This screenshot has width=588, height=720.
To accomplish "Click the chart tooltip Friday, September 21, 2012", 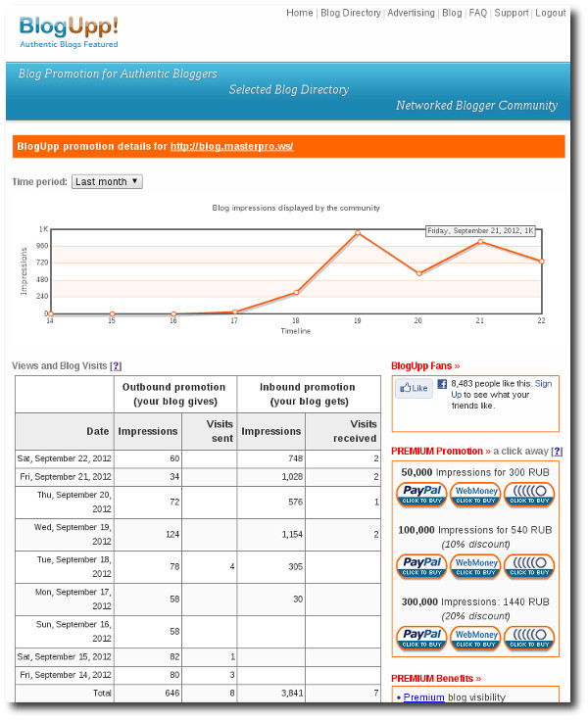I will tap(480, 231).
